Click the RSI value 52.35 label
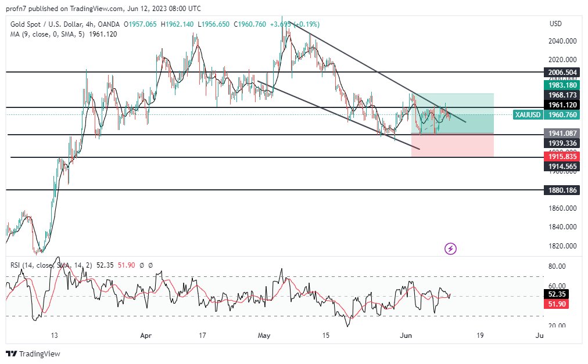 pyautogui.click(x=557, y=294)
